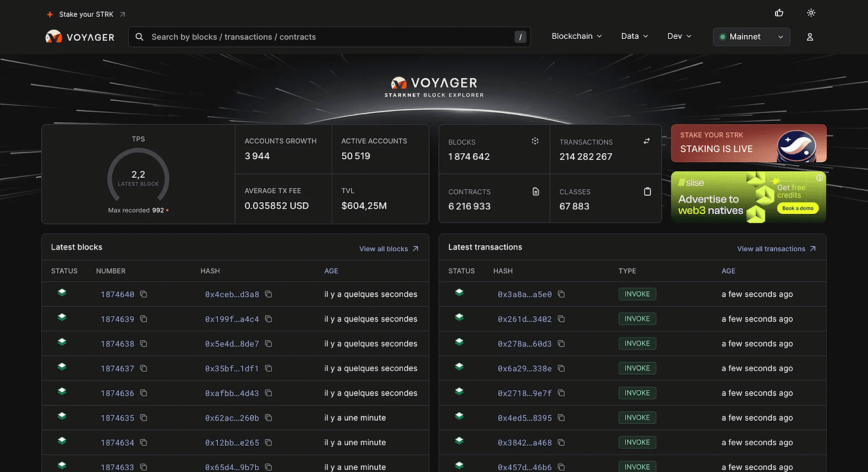Copy block hash 0x62ac…260b

point(268,418)
